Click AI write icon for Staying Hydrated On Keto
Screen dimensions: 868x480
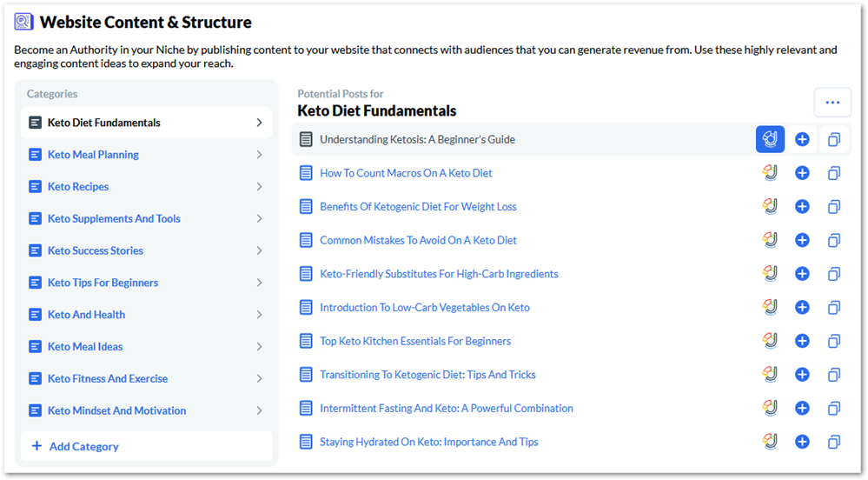click(770, 442)
